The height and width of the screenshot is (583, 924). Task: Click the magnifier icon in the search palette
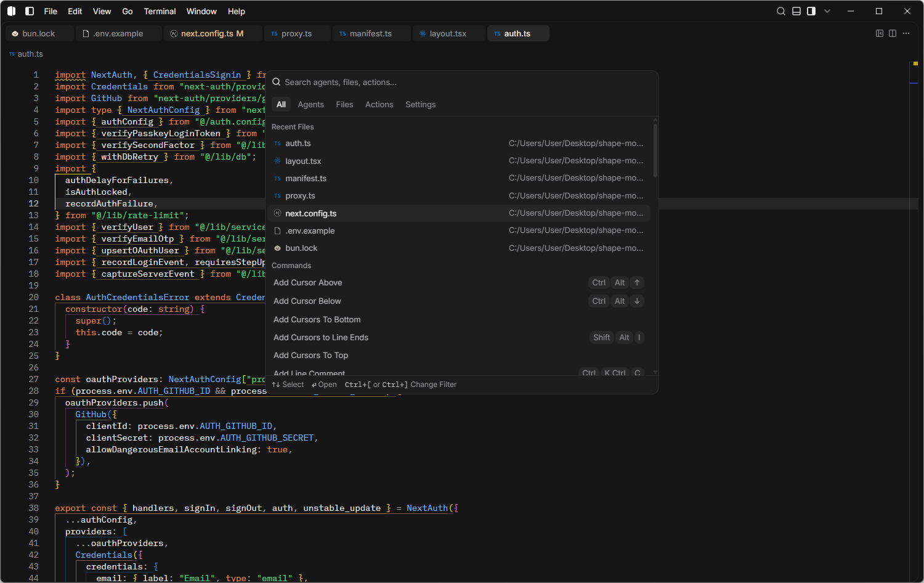tap(277, 82)
